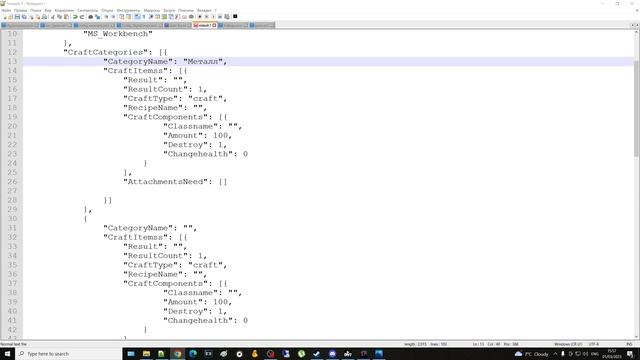Open the Синтаксисы menu
This screenshot has width=640, height=360.
87,10
